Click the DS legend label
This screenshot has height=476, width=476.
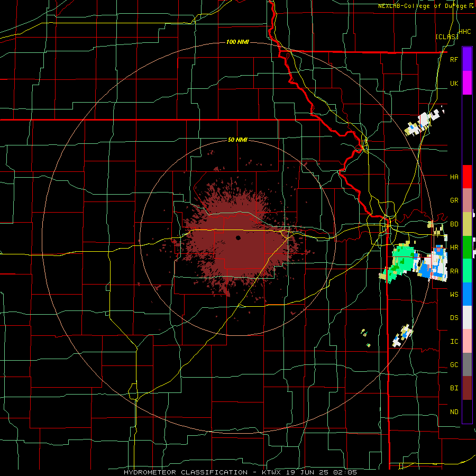click(x=454, y=318)
